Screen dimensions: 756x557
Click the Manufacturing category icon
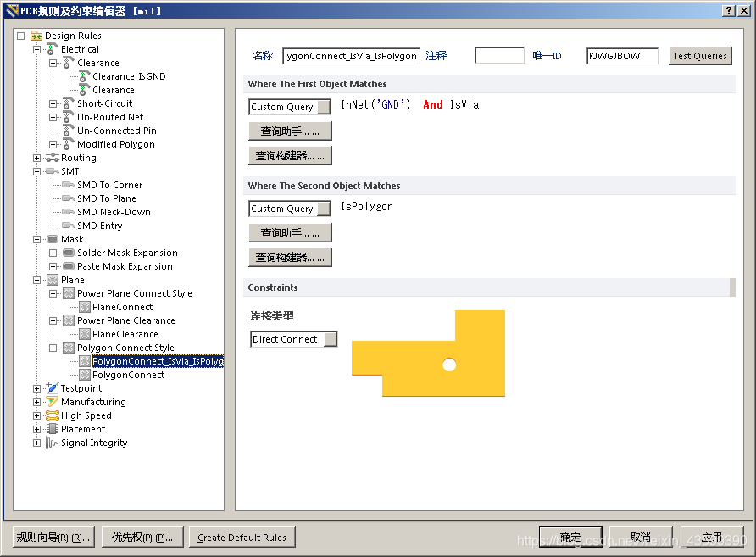point(52,402)
